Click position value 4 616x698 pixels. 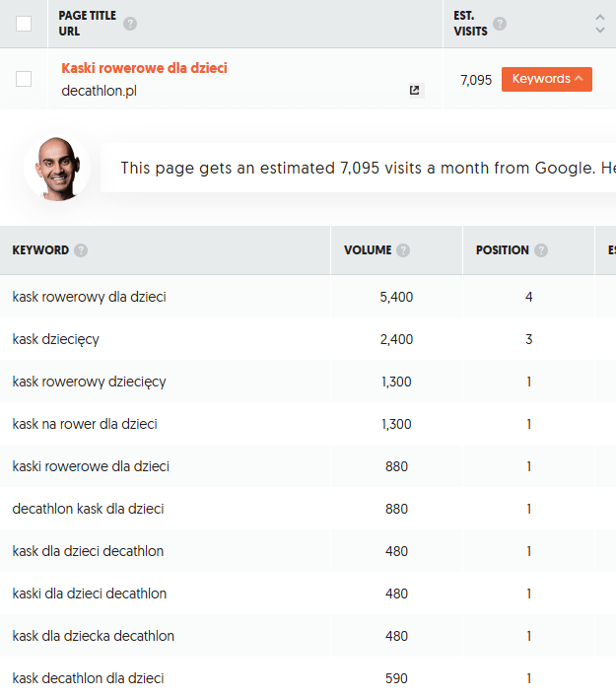(x=528, y=297)
